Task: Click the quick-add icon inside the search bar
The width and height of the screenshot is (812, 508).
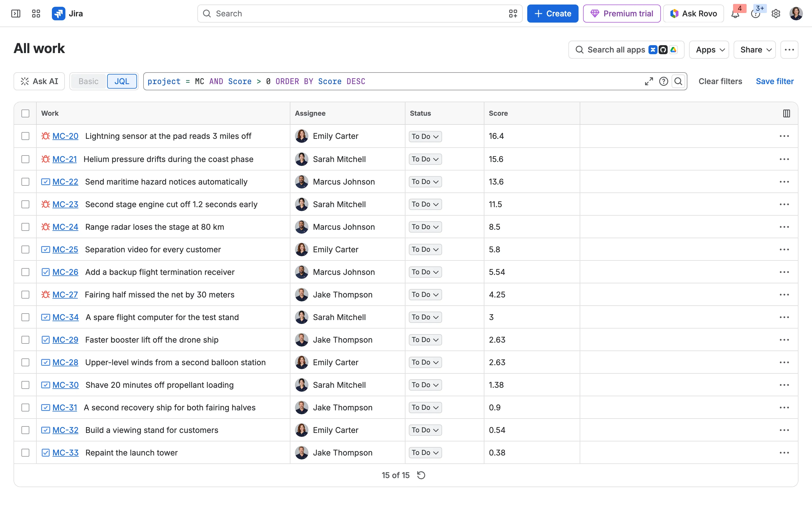Action: (x=513, y=14)
